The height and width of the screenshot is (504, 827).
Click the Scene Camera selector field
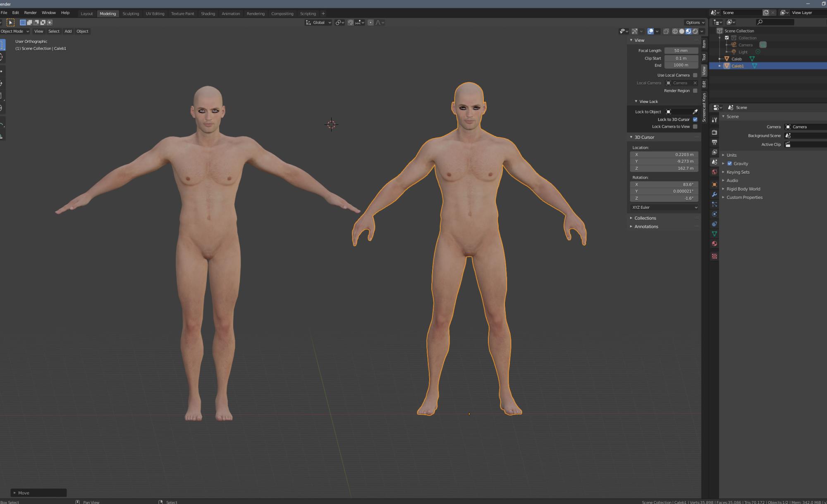point(805,127)
